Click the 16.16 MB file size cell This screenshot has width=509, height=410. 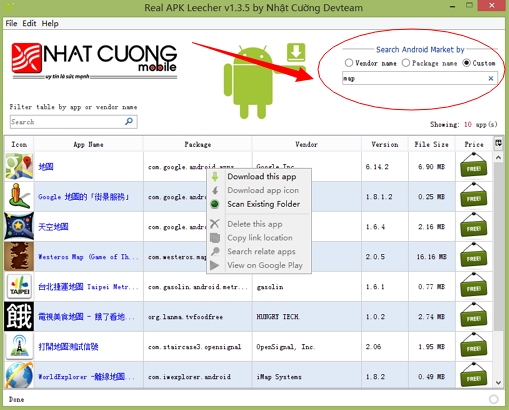[x=431, y=257]
